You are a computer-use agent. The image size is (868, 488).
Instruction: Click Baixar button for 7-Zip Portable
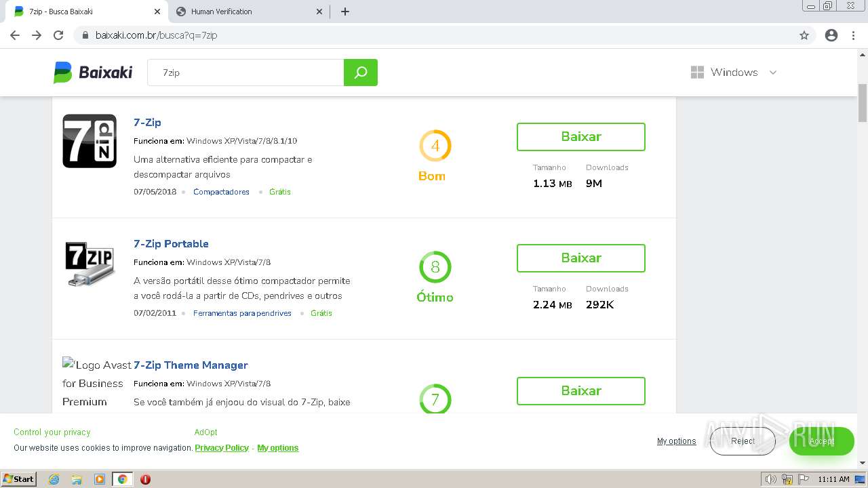point(581,258)
